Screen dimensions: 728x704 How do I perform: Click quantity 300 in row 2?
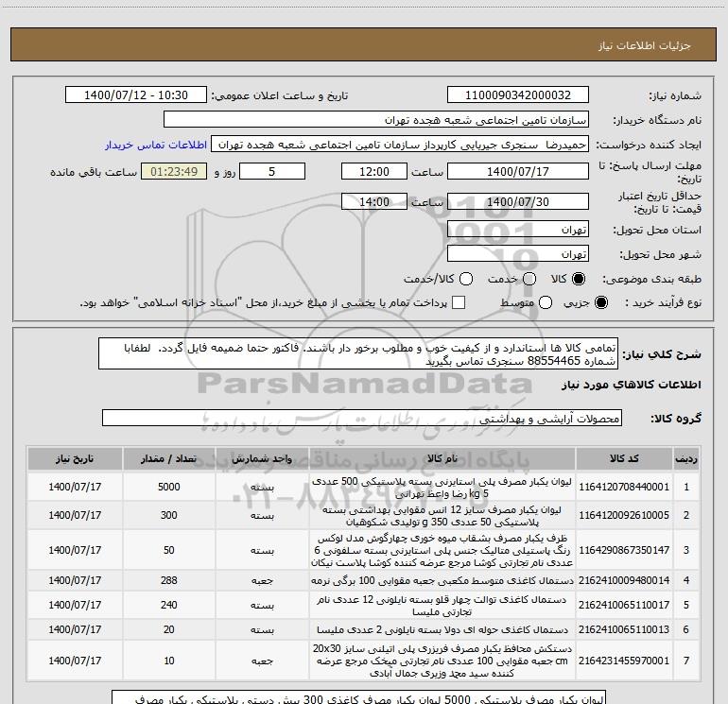tap(169, 515)
